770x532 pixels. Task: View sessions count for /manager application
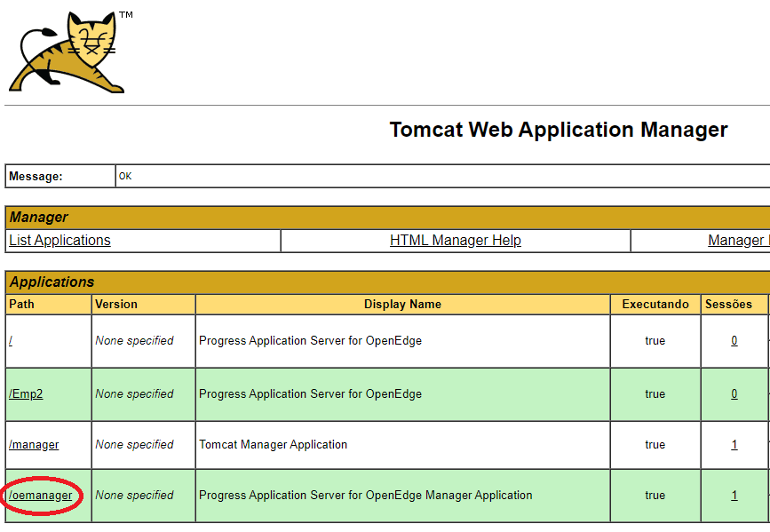tap(734, 445)
